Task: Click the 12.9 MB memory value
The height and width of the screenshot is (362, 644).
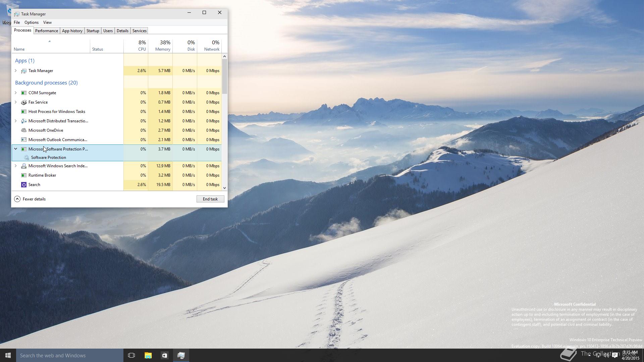Action: pos(164,166)
